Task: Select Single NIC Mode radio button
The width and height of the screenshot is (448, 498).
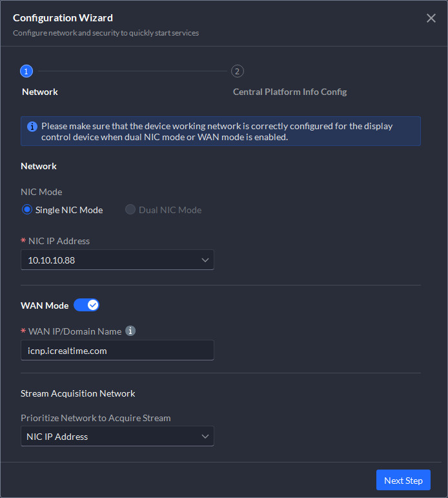Action: pyautogui.click(x=27, y=210)
